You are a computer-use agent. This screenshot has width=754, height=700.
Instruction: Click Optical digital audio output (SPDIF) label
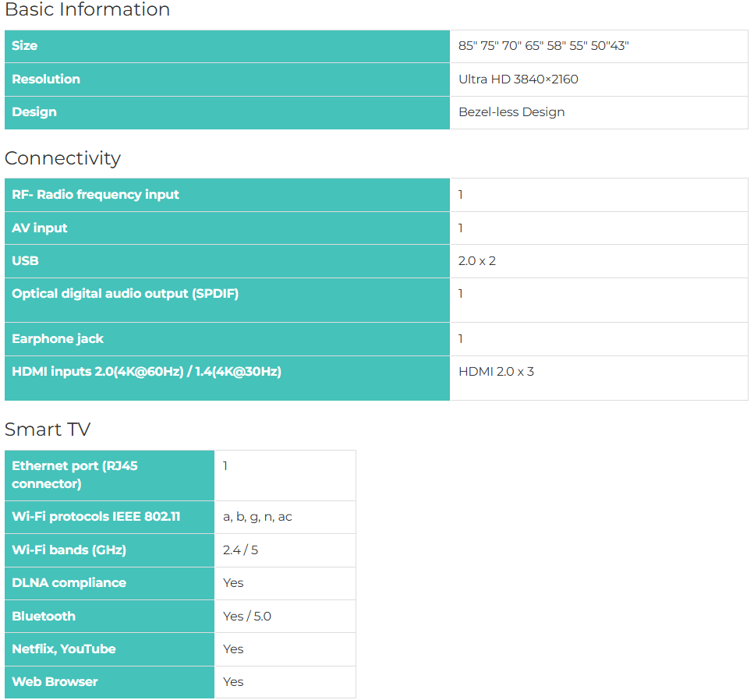pos(125,294)
